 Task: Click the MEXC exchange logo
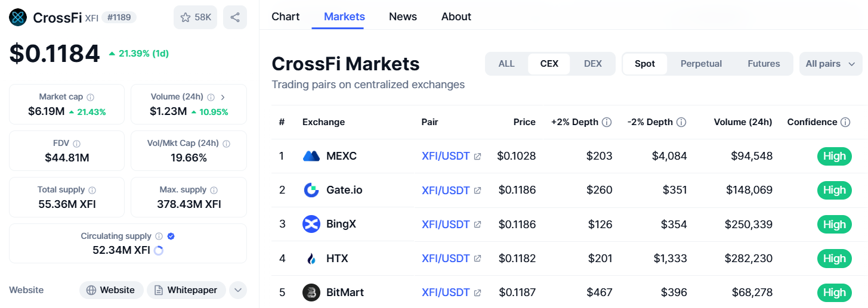click(311, 156)
